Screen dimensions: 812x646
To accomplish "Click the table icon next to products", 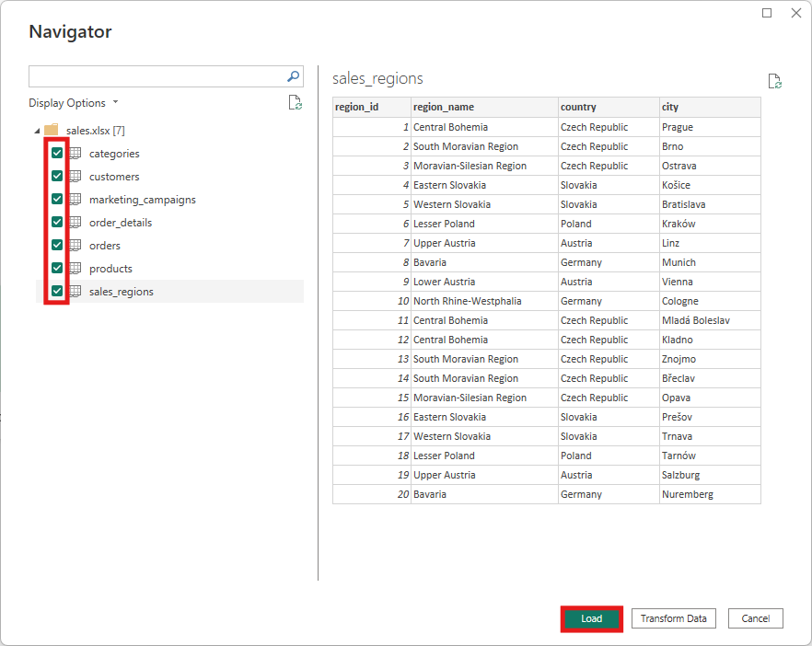I will point(75,268).
